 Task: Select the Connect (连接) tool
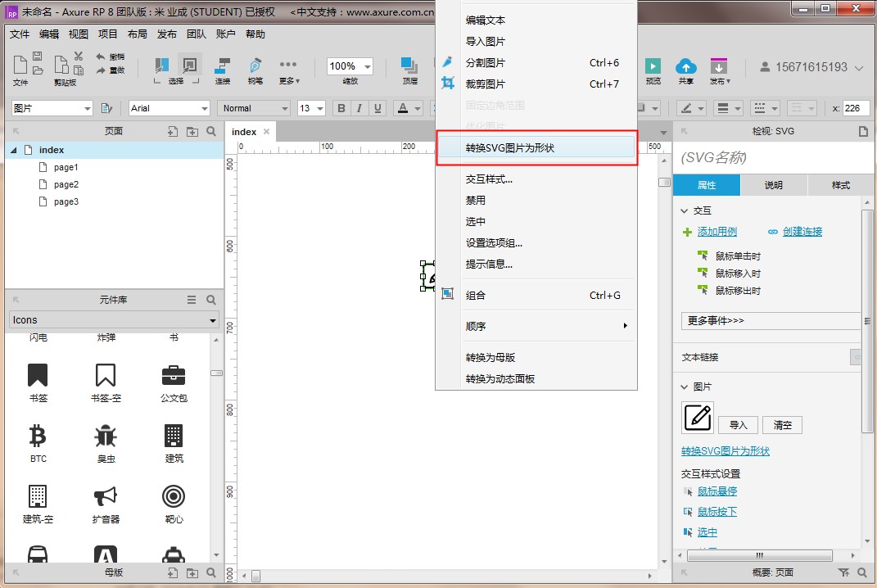222,66
